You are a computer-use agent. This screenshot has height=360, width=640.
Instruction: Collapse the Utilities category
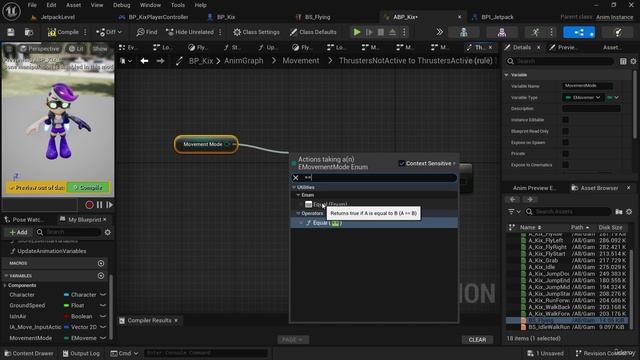pos(294,187)
